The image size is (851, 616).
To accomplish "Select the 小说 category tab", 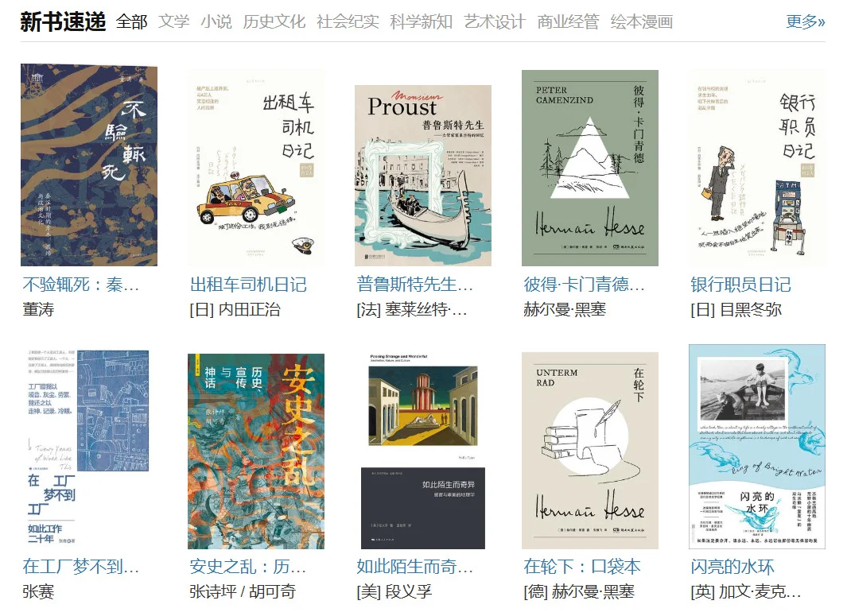I will point(216,21).
